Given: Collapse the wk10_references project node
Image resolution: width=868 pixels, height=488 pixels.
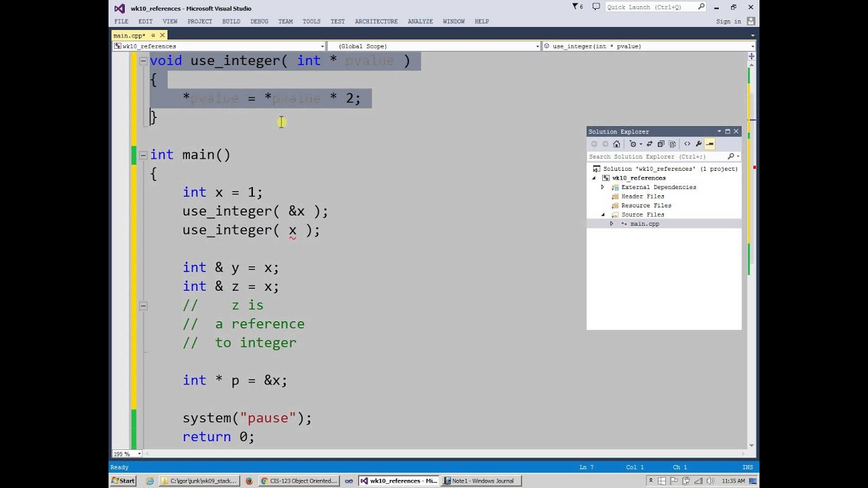Looking at the screenshot, I should [x=594, y=178].
